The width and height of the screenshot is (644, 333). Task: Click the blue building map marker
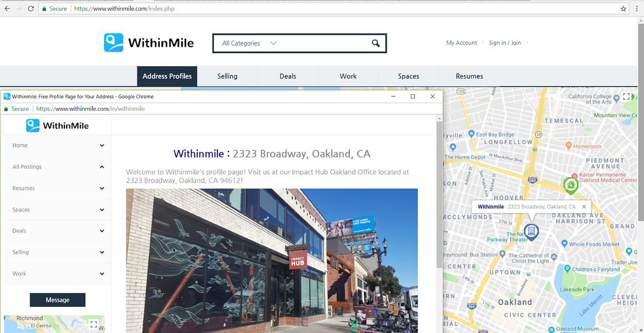pos(531,231)
